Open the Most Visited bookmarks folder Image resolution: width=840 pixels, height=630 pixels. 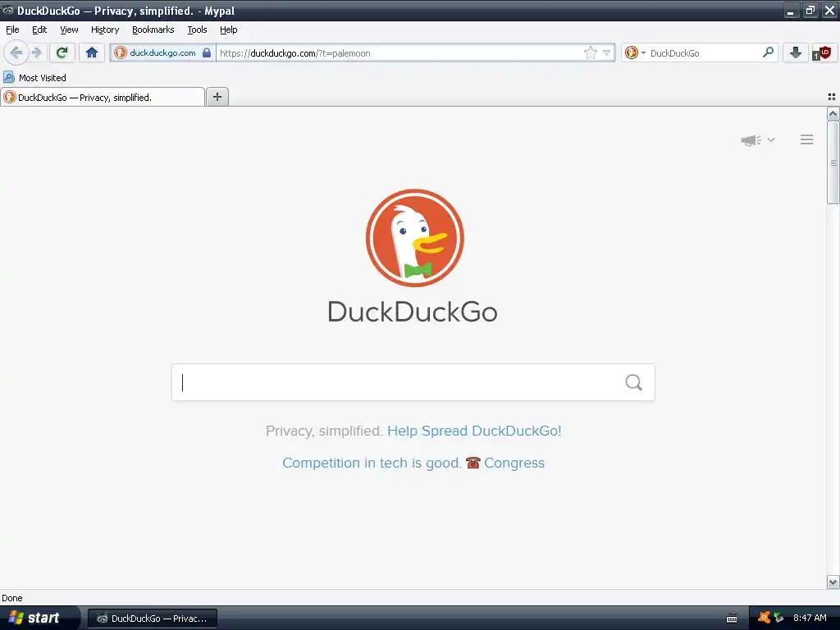click(34, 78)
